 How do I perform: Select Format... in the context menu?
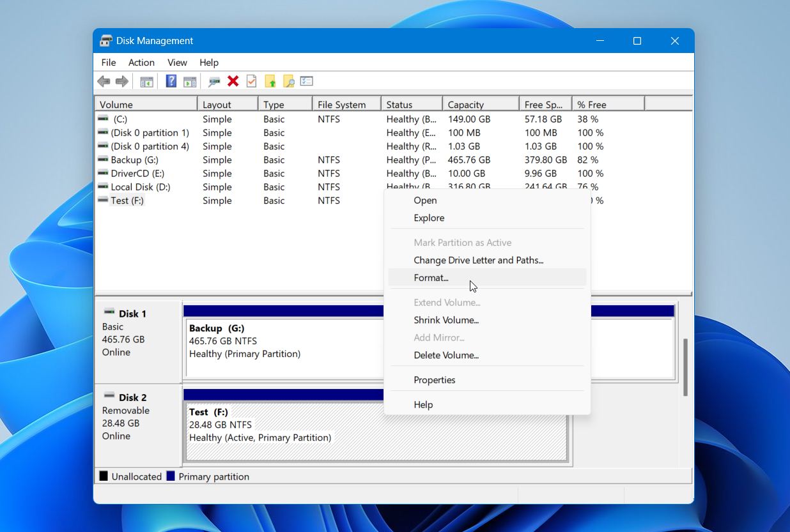[487, 278]
